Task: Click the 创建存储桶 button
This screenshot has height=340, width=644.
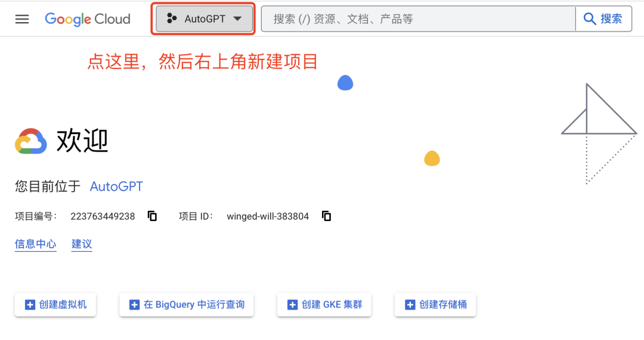Action: pyautogui.click(x=435, y=305)
